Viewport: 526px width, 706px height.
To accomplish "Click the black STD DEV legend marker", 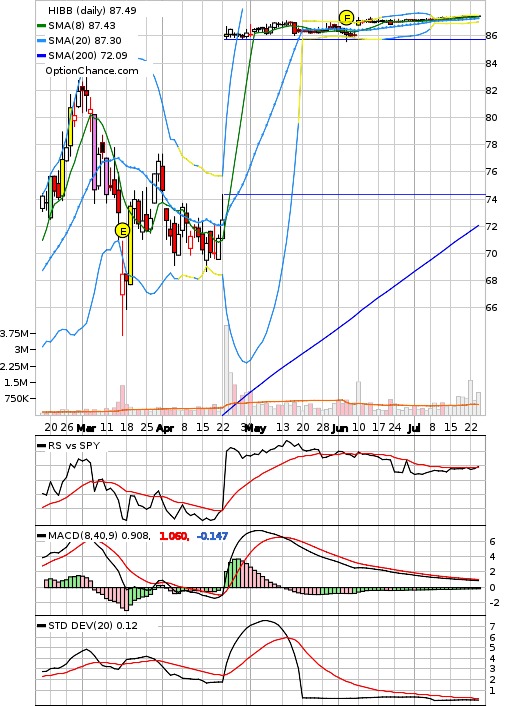I will (x=41, y=626).
